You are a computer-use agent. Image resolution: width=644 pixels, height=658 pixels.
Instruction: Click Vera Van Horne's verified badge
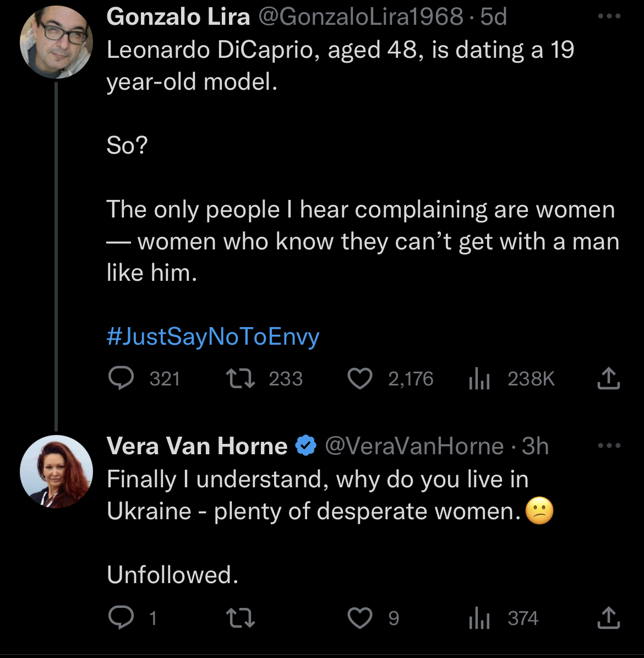tap(306, 446)
